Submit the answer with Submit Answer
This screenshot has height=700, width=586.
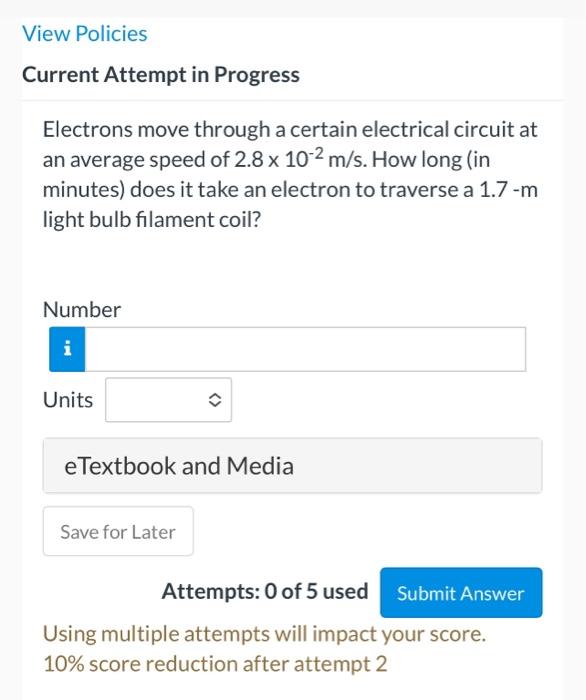click(461, 593)
